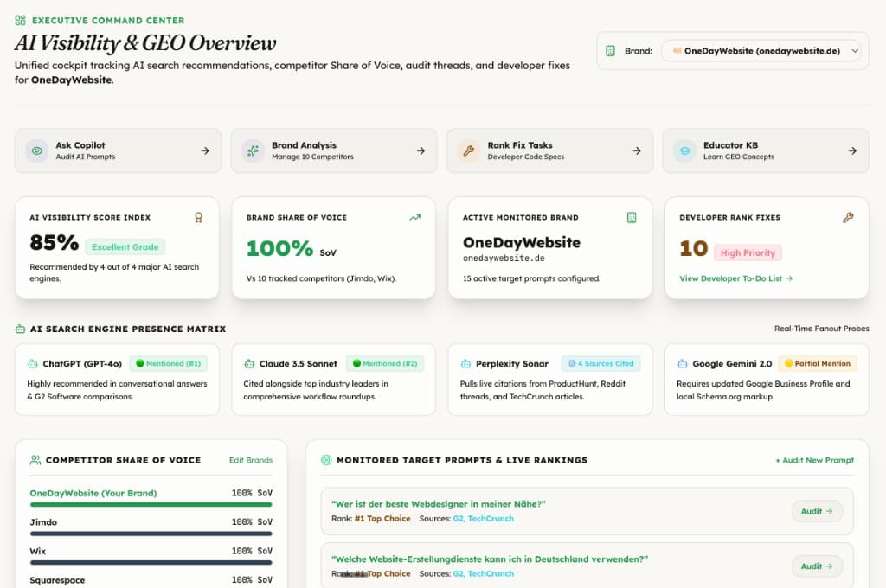Click the Executive Command Center grid icon

tap(21, 21)
